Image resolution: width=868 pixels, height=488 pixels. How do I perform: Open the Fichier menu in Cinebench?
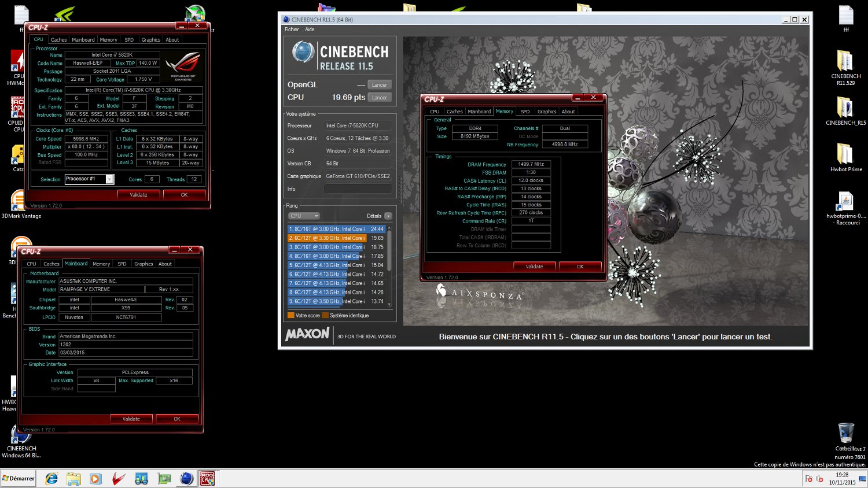pos(292,29)
